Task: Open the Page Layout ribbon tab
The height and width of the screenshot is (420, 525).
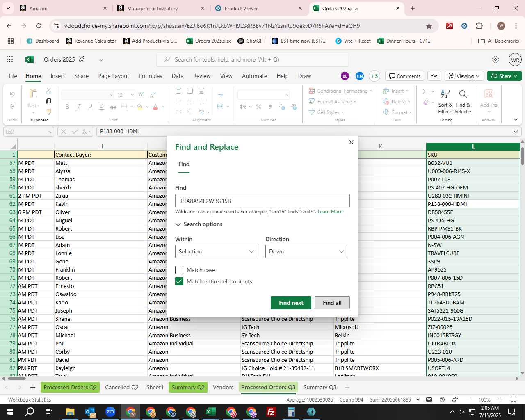Action: click(114, 76)
